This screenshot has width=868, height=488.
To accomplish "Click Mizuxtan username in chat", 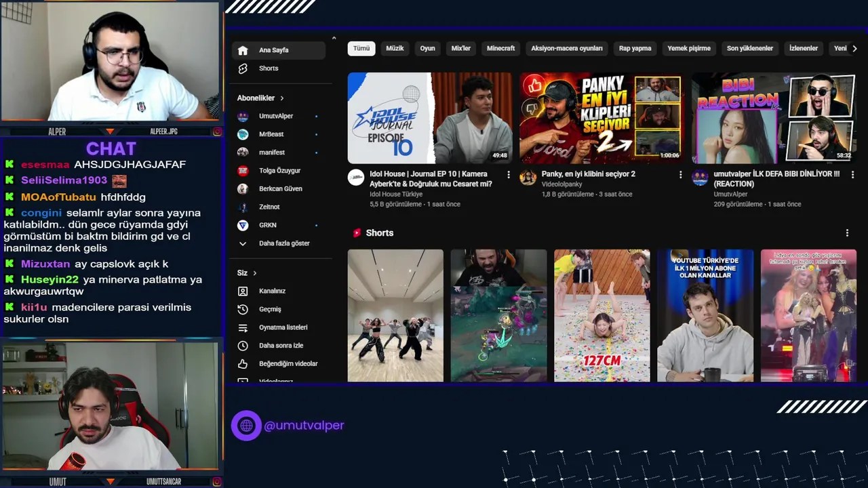I will [x=45, y=264].
